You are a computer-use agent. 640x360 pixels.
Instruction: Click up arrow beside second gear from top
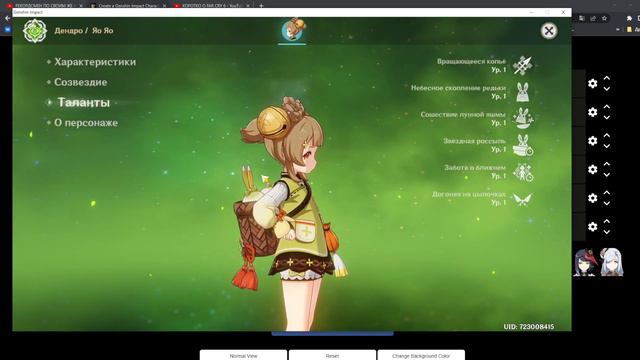click(x=607, y=107)
